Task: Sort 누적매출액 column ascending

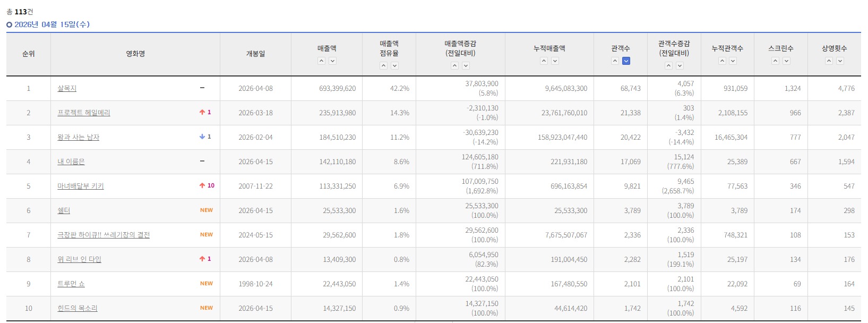Action: [x=544, y=61]
